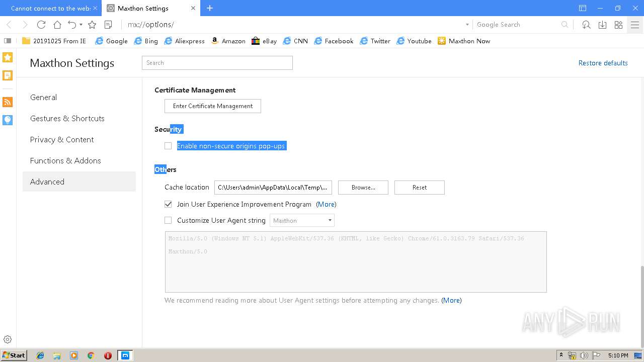Image resolution: width=644 pixels, height=362 pixels.
Task: Enable non-secure origins pop-ups checkbox
Action: (168, 146)
